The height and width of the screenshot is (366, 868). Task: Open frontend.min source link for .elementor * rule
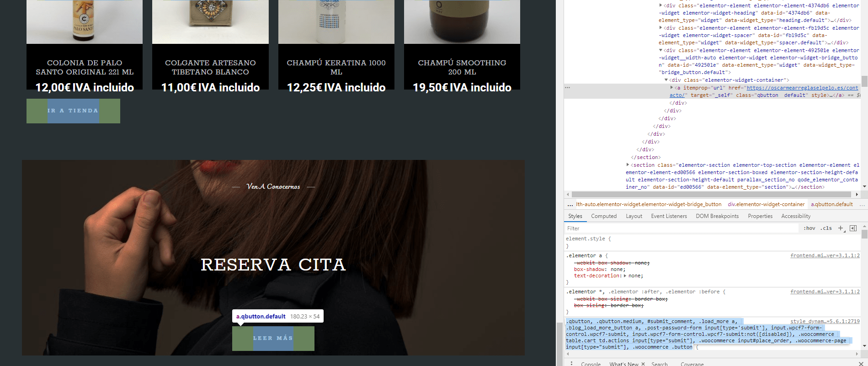pos(825,292)
